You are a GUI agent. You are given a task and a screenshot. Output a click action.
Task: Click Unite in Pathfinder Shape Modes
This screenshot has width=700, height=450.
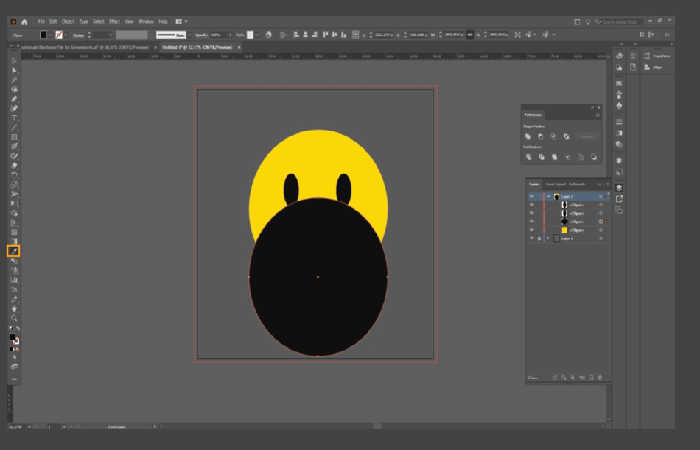pos(528,137)
